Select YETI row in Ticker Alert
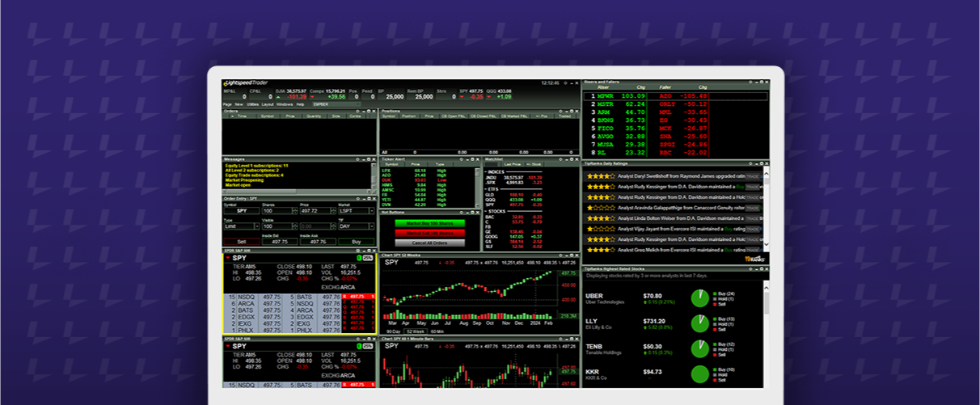Image resolution: width=980 pixels, height=405 pixels. pos(428,200)
